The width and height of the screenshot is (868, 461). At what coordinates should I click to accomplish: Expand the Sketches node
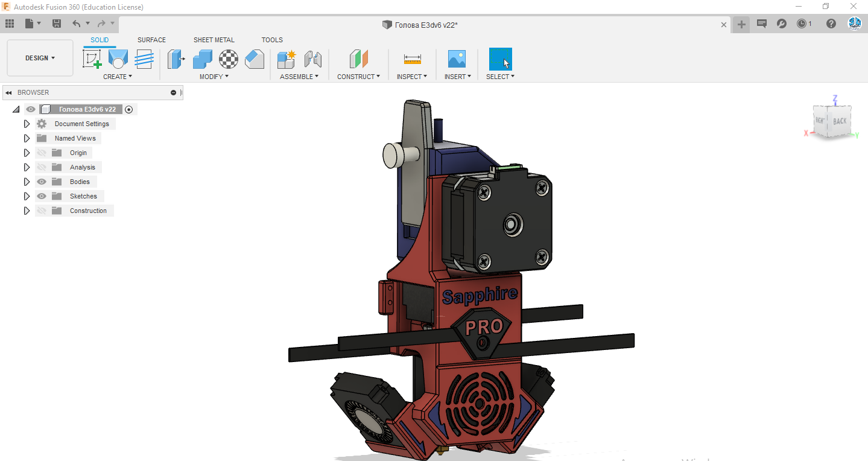27,196
